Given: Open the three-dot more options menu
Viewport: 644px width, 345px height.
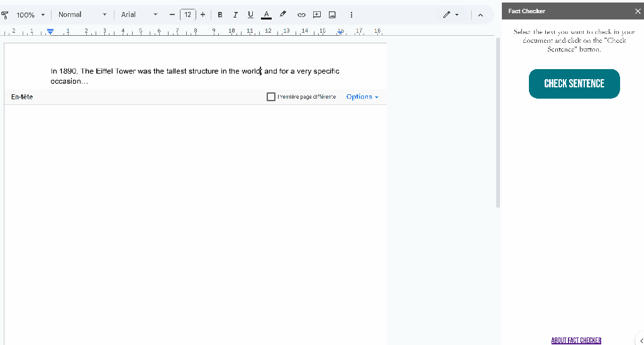Looking at the screenshot, I should coord(351,14).
